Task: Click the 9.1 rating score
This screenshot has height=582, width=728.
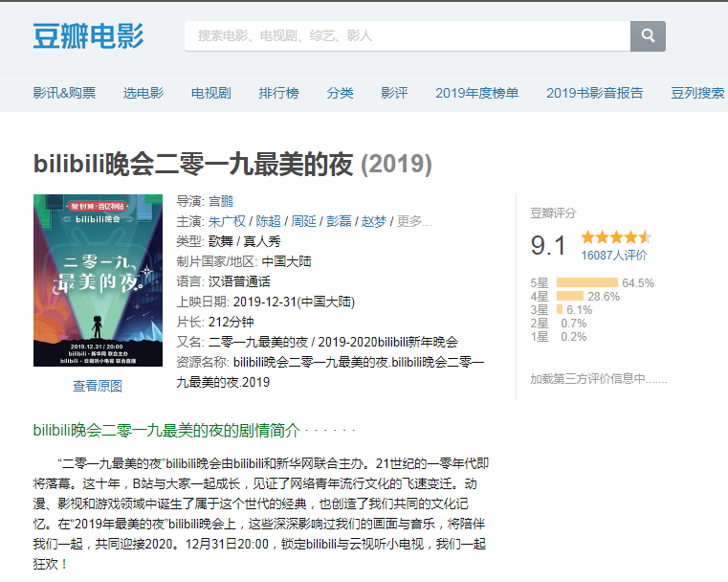Action: pyautogui.click(x=548, y=245)
